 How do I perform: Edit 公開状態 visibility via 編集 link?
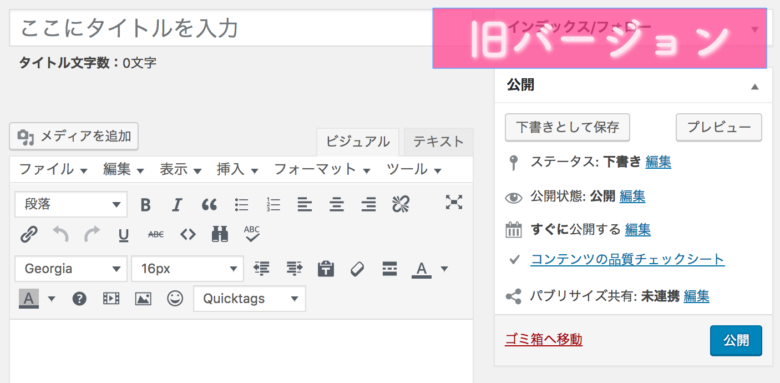pos(632,196)
